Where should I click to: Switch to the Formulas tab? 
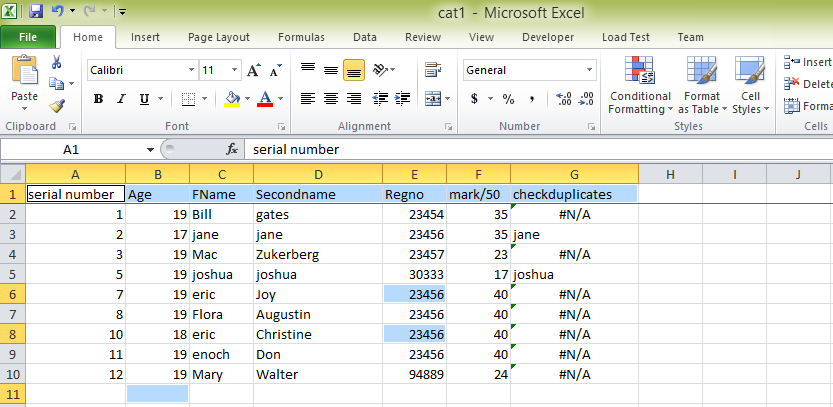tap(301, 37)
